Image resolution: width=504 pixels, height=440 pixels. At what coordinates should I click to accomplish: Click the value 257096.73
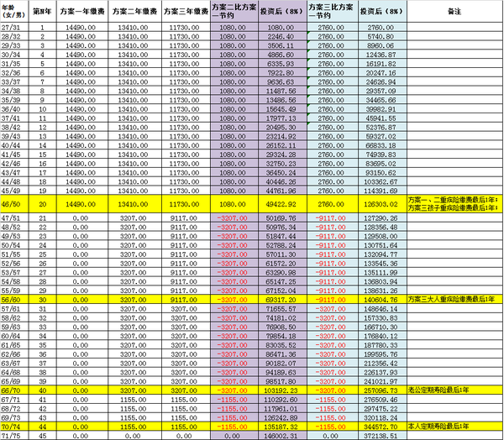pos(382,390)
